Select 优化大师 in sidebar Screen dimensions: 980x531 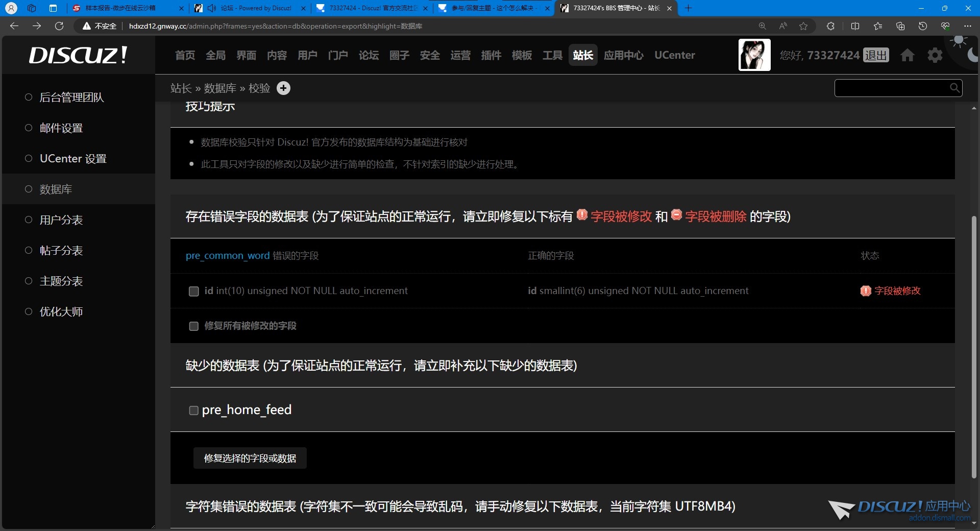pyautogui.click(x=61, y=312)
